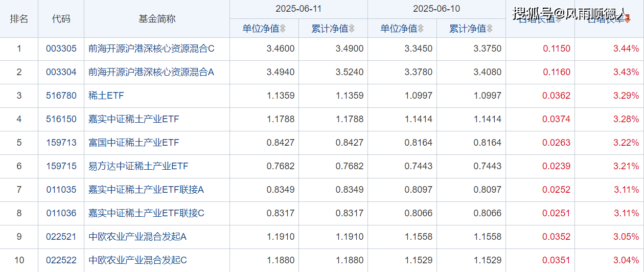
Task: Open 中欧农业产业混合发起A fund link
Action: click(137, 237)
